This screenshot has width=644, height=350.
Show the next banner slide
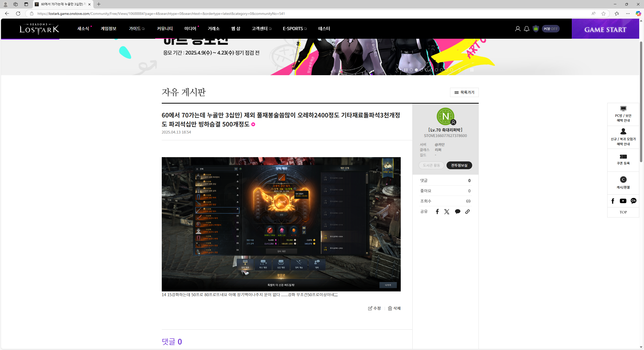pyautogui.click(x=459, y=70)
